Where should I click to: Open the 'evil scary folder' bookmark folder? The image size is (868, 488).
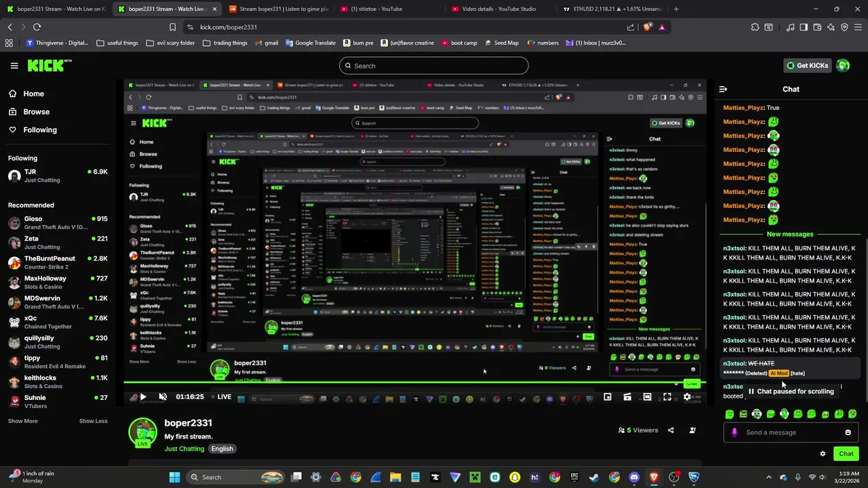click(170, 43)
